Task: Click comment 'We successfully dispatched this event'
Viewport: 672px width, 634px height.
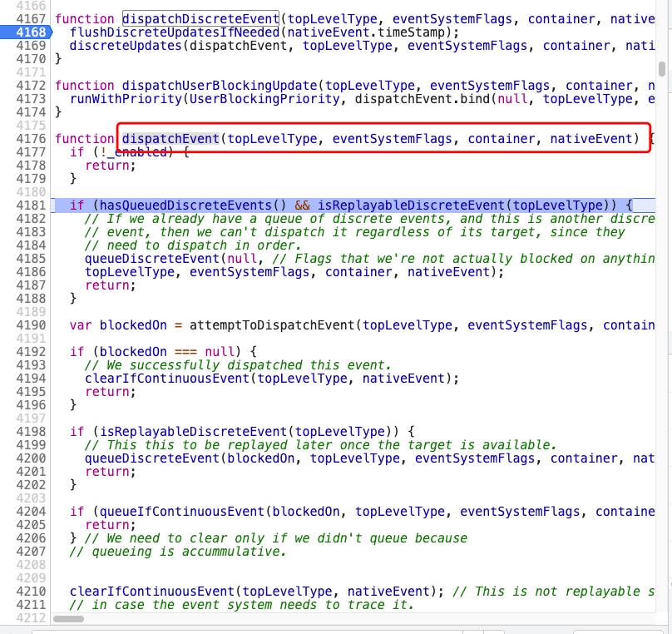Action: (238, 364)
